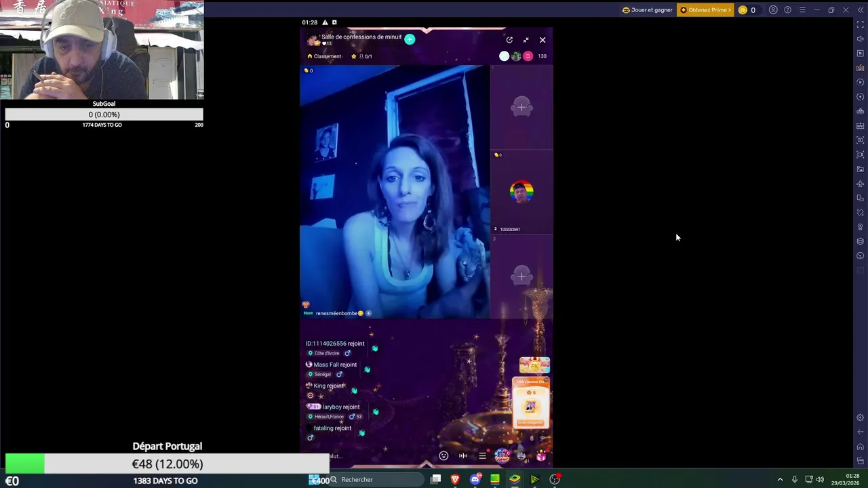Follow host renesméenbombe with the plus icon
868x488 pixels.
pos(369,313)
